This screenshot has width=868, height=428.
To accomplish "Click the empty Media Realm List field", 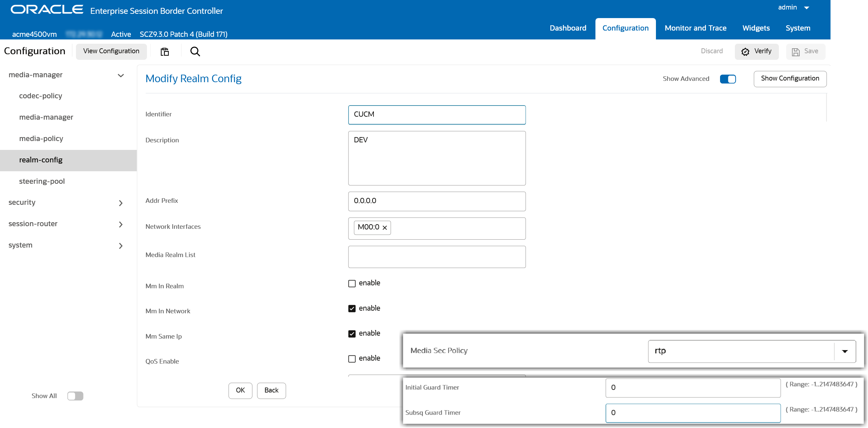I will [x=437, y=257].
